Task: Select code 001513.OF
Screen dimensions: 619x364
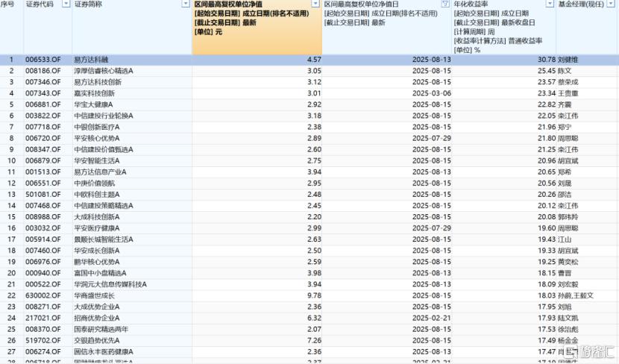Action: (x=43, y=172)
